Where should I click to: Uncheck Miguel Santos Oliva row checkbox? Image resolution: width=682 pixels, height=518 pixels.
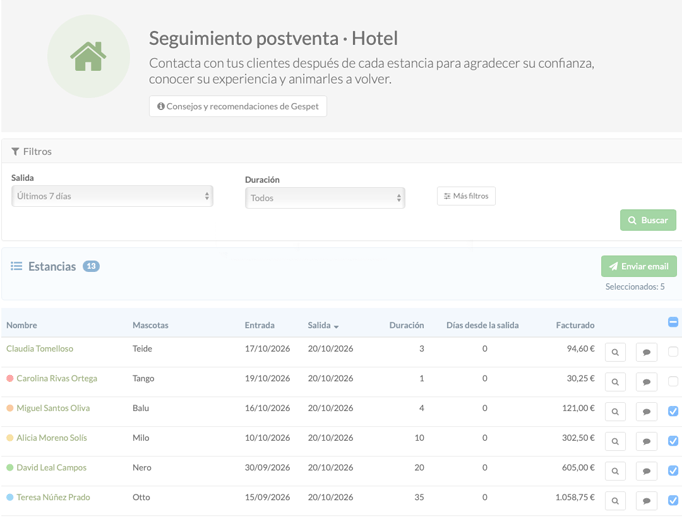(x=673, y=411)
